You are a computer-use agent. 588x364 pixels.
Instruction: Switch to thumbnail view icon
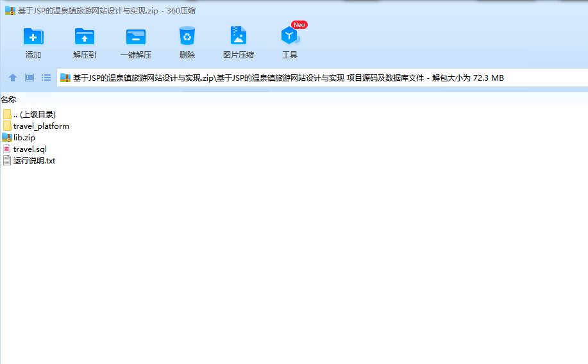pyautogui.click(x=29, y=78)
